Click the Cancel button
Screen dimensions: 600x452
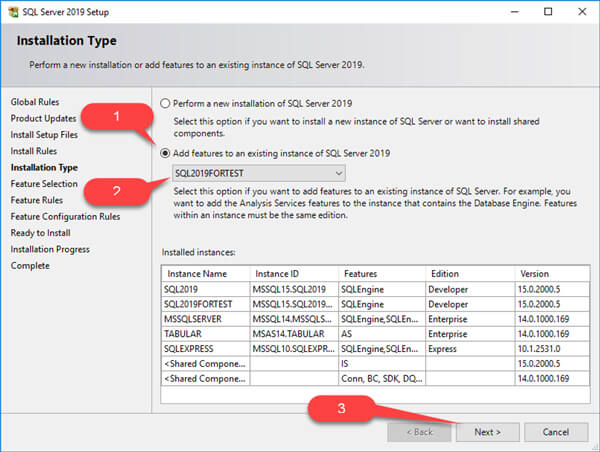556,432
